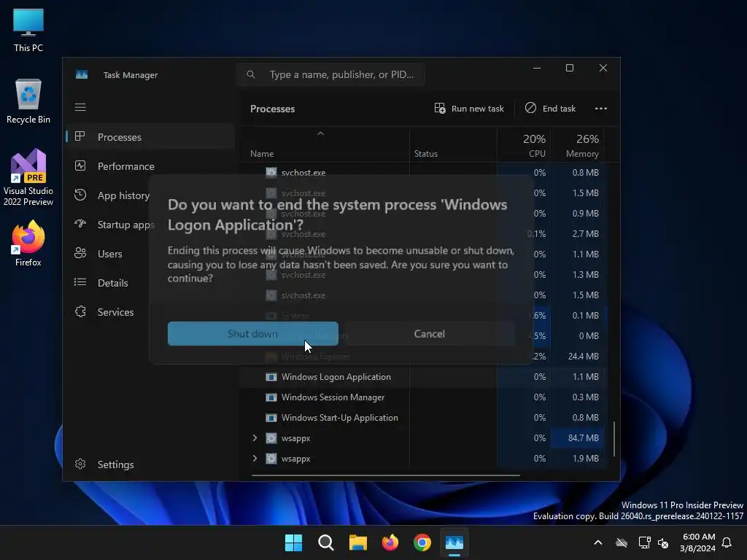
Task: Open the notification bell
Action: [727, 542]
